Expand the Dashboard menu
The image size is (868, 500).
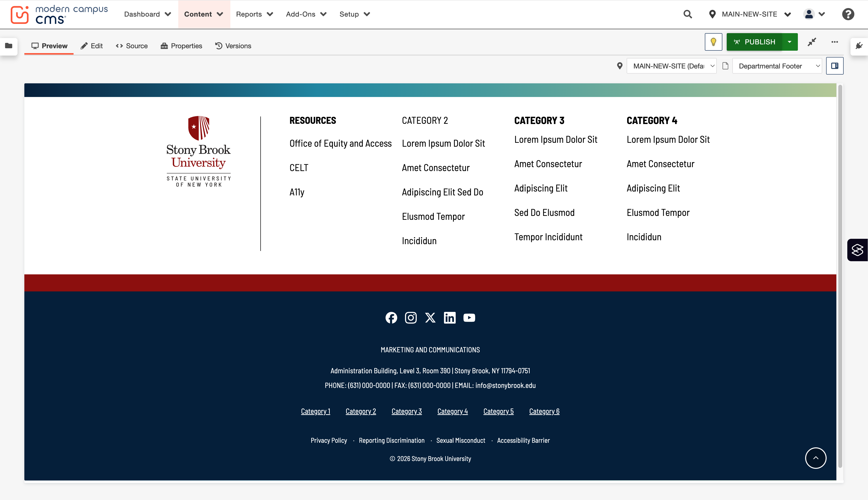(147, 14)
